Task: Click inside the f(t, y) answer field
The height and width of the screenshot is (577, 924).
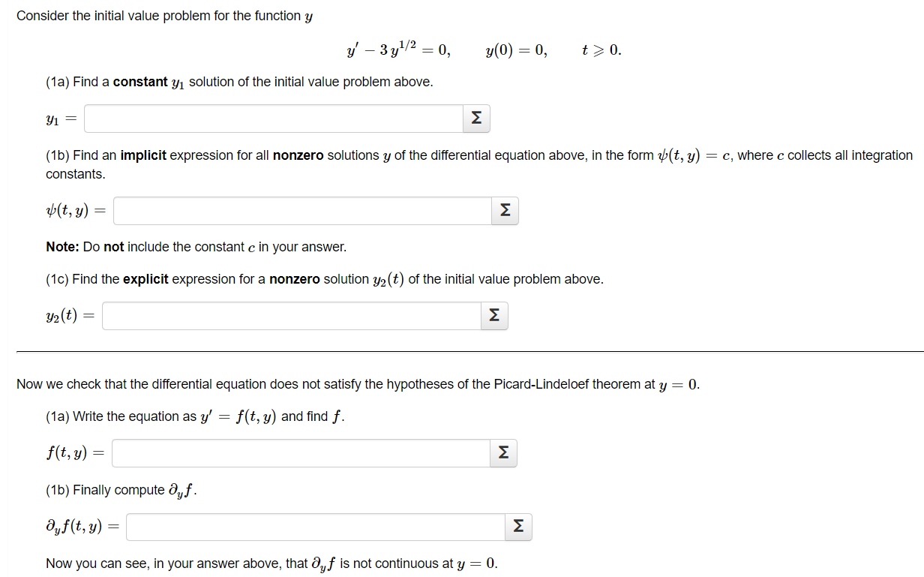Action: pyautogui.click(x=300, y=452)
